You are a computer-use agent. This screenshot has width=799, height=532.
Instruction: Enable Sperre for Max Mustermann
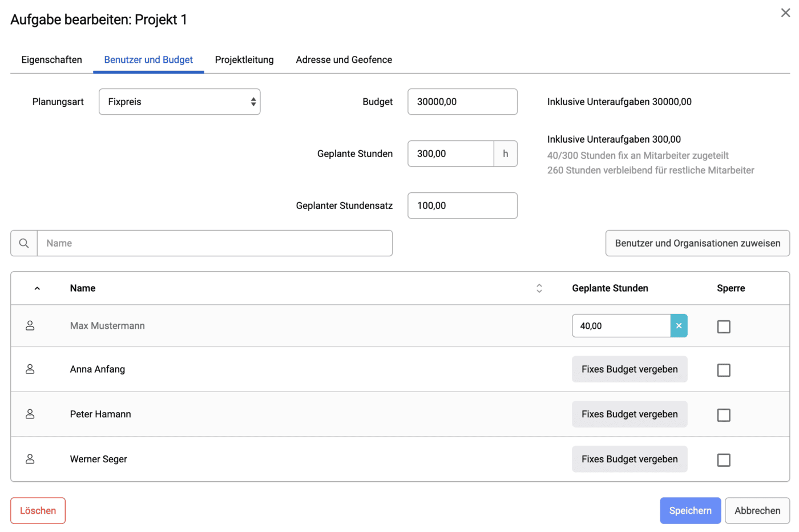pos(724,327)
